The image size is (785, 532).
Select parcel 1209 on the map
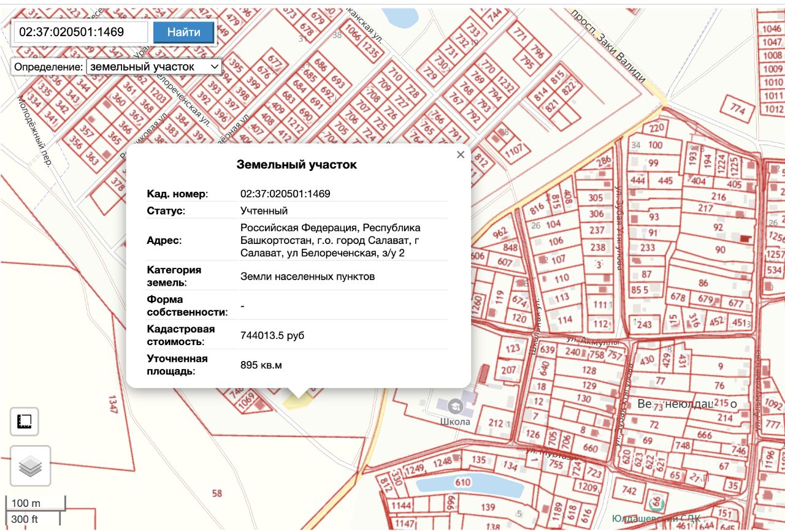588,487
